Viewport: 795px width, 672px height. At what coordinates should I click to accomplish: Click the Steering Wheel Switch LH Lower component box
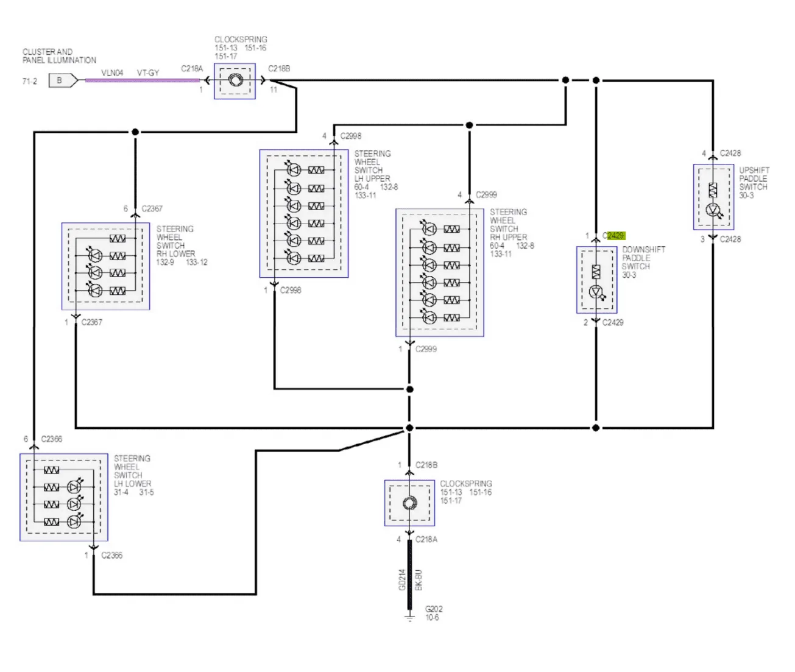[64, 497]
